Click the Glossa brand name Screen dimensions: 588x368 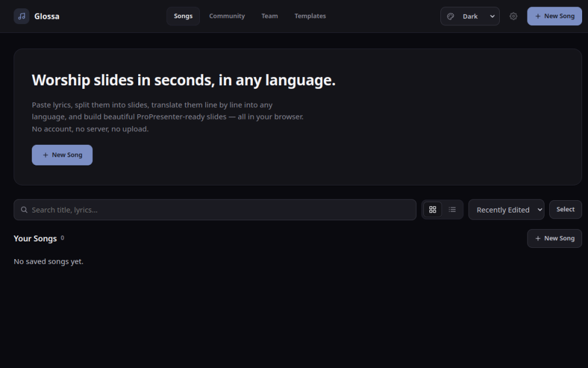point(47,16)
